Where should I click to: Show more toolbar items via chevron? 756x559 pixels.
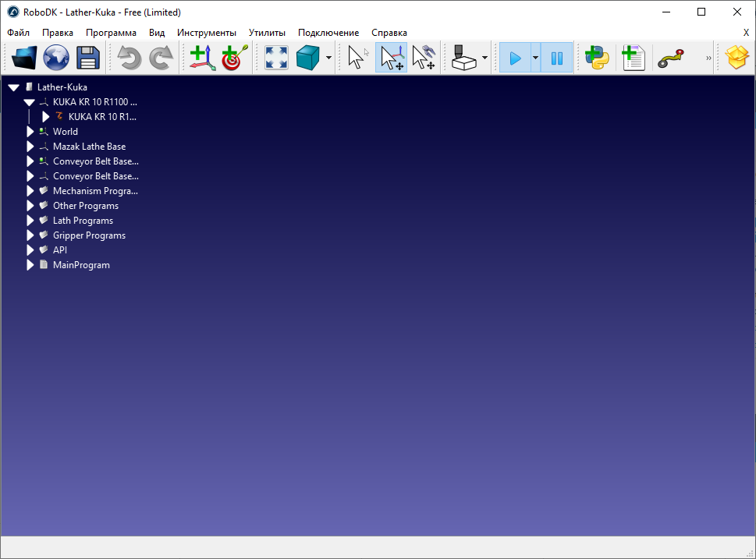tap(708, 58)
